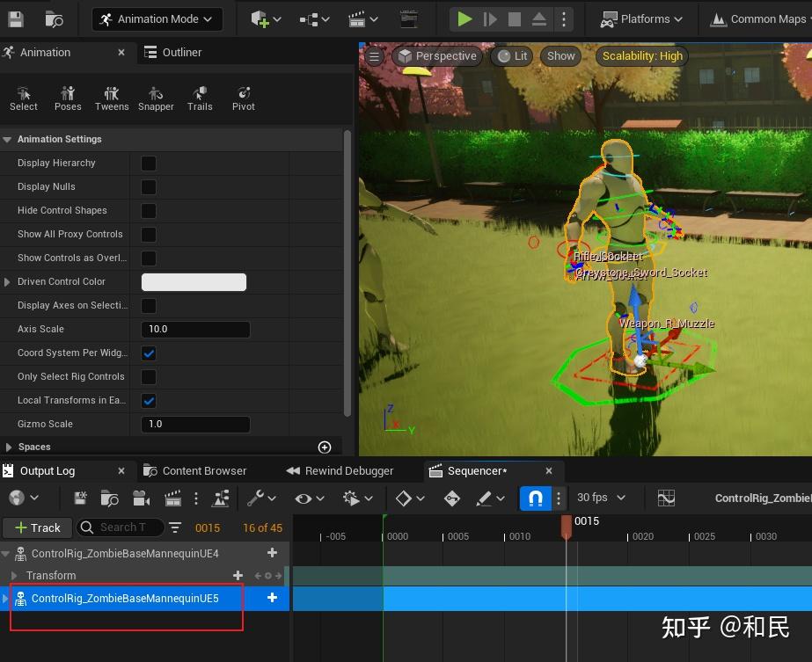The height and width of the screenshot is (662, 812).
Task: Open the 30 fps frame rate dropdown
Action: tap(601, 498)
